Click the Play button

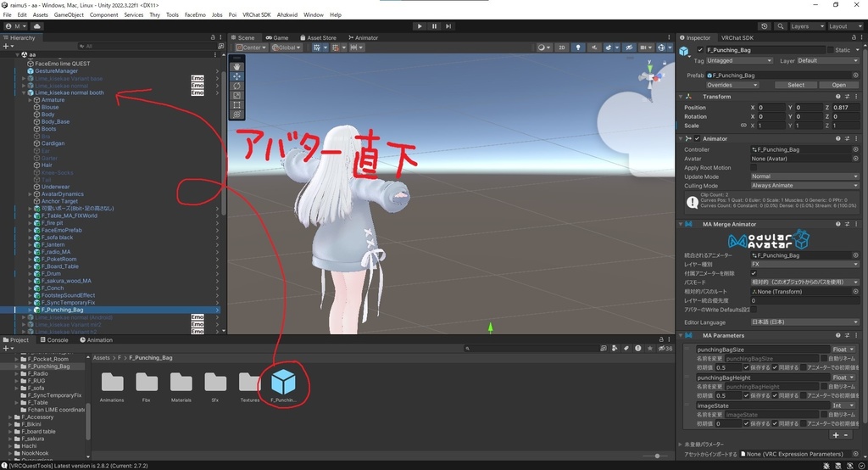pyautogui.click(x=420, y=26)
